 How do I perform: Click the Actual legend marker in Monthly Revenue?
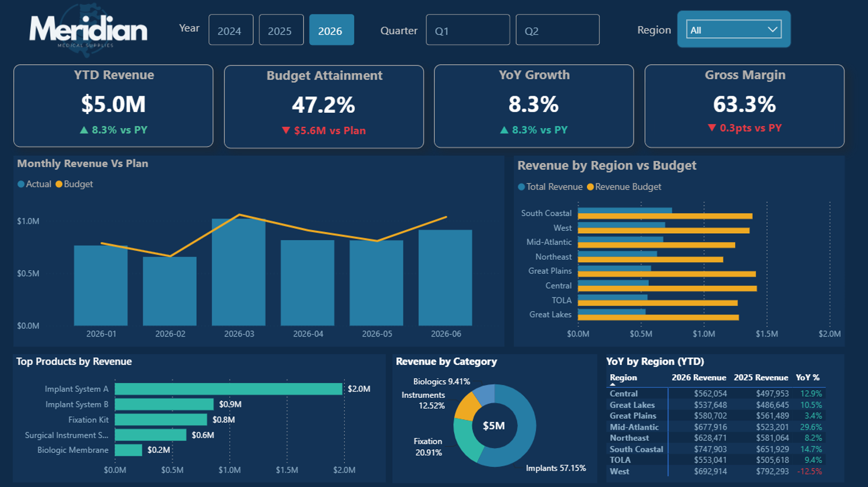pyautogui.click(x=21, y=184)
